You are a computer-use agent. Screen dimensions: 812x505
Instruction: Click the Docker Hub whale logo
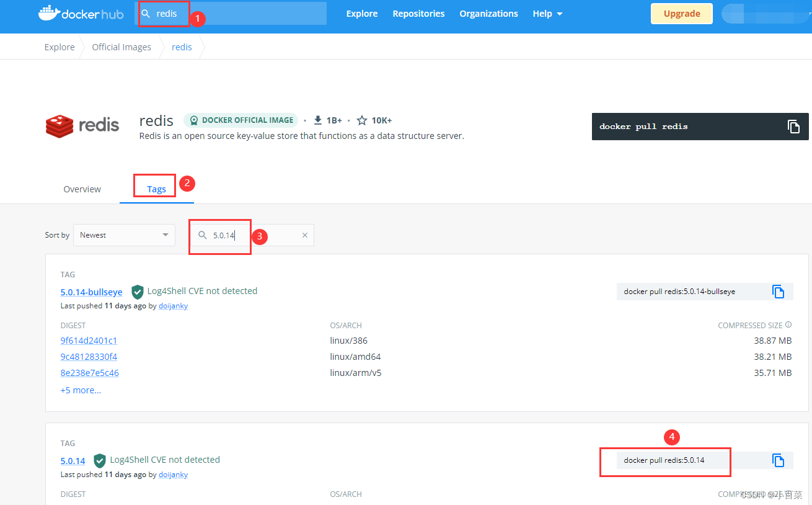pyautogui.click(x=81, y=13)
